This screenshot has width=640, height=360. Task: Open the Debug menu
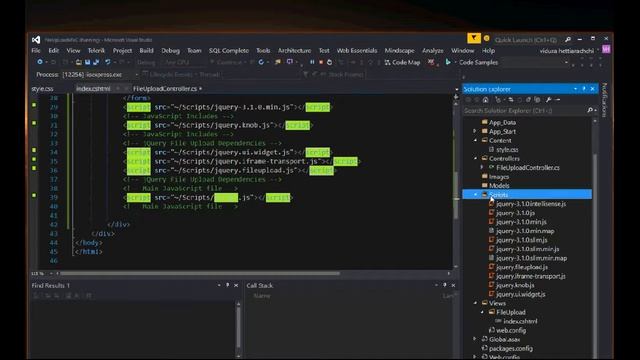click(170, 51)
